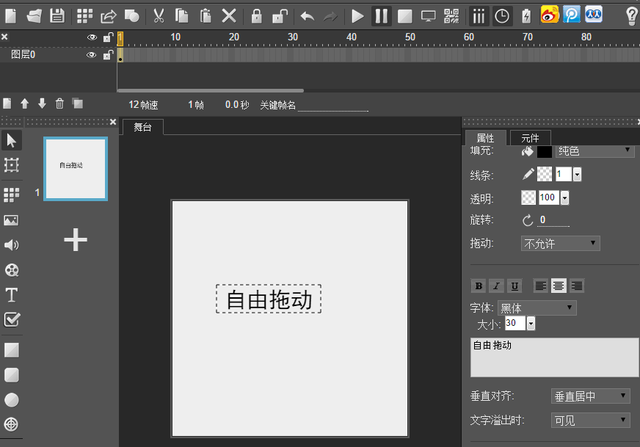The width and height of the screenshot is (640, 447).
Task: Play the animation with play button
Action: [x=358, y=15]
